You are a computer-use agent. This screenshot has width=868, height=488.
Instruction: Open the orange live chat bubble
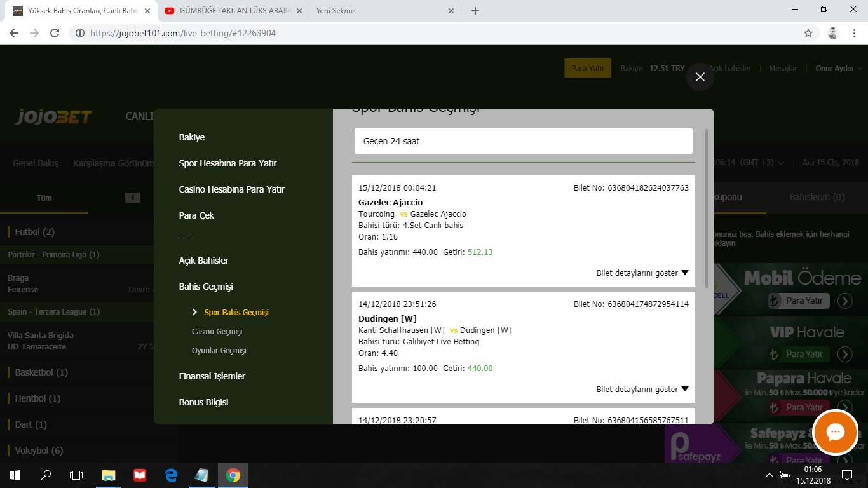(x=835, y=432)
